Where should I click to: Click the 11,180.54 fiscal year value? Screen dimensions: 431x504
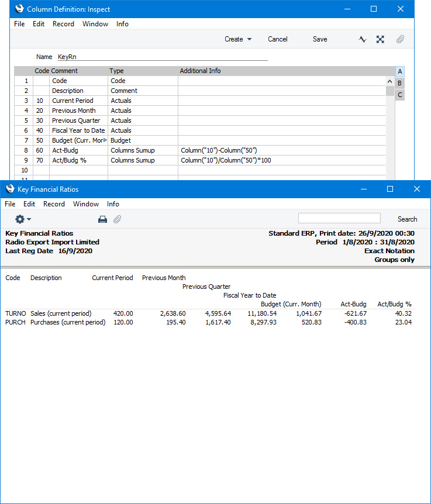[x=262, y=313]
